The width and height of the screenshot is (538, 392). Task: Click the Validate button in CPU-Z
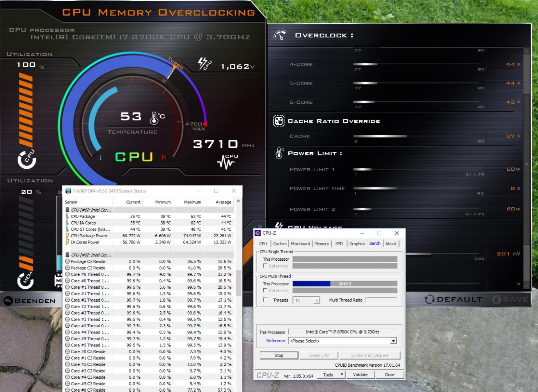coord(360,374)
